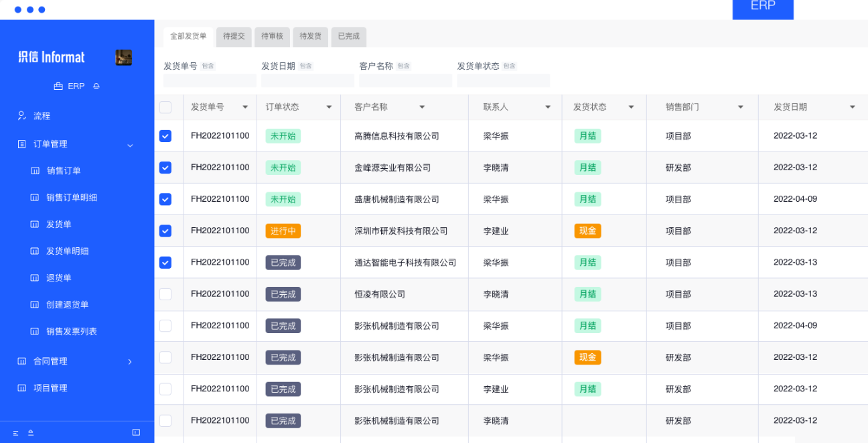This screenshot has width=868, height=443.
Task: Check the row checkbox for 恒凌有限公司
Action: [165, 294]
